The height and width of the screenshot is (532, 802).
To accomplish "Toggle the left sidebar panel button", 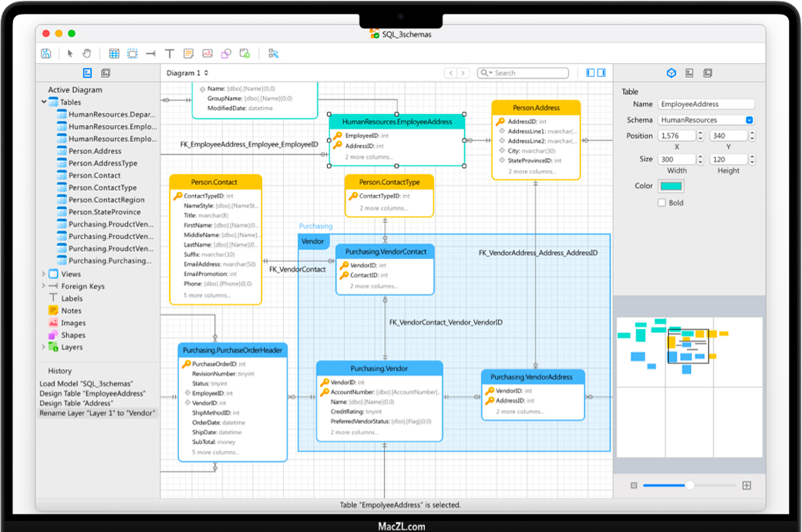I will (591, 72).
